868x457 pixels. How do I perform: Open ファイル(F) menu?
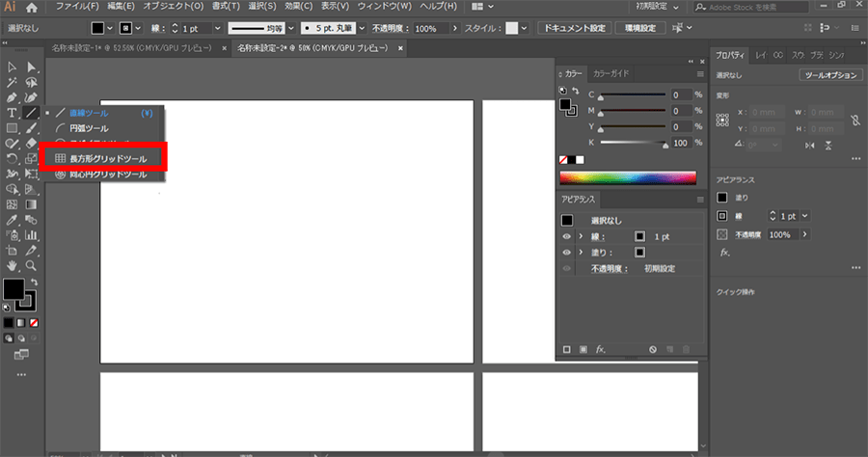[77, 7]
